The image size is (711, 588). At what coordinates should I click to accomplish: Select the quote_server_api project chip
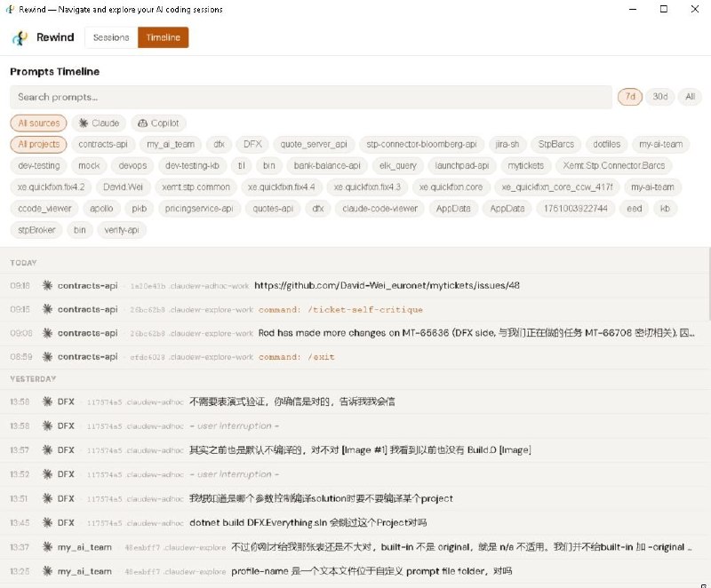pyautogui.click(x=314, y=145)
